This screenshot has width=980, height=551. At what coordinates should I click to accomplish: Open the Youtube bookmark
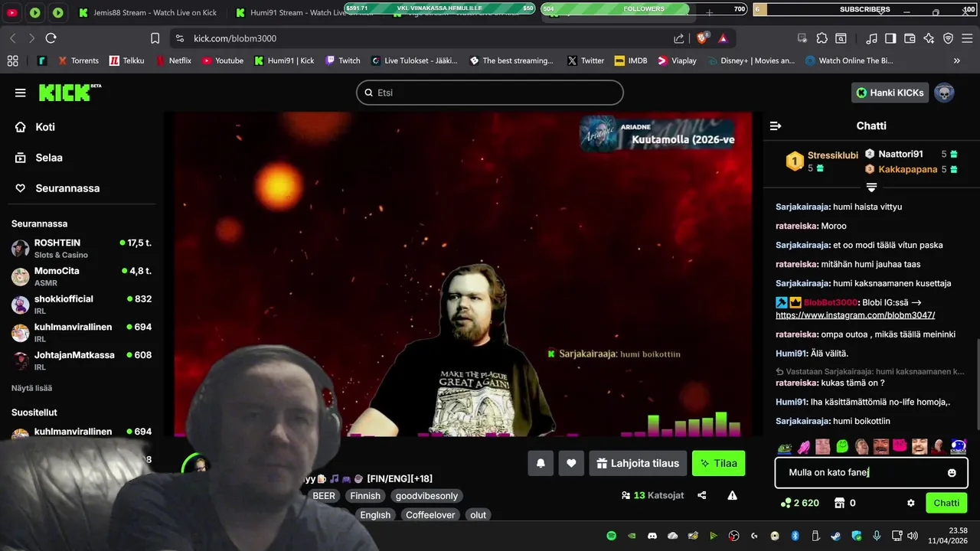click(222, 60)
